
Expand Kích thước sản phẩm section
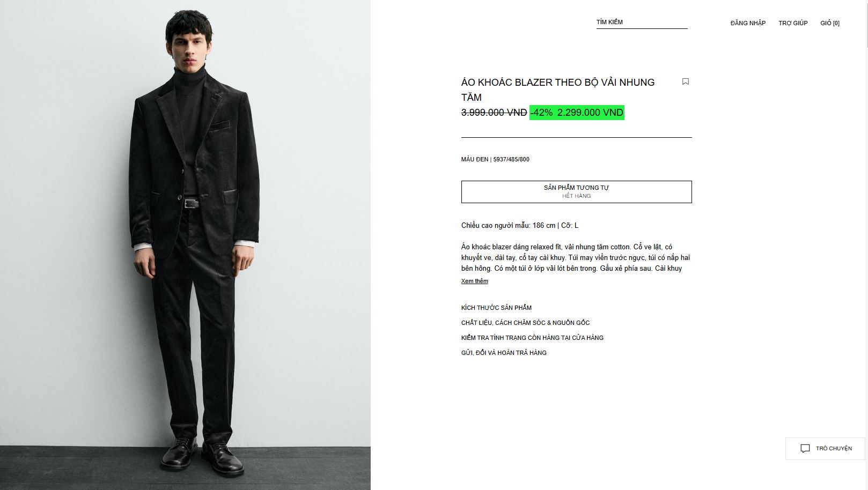coord(496,308)
